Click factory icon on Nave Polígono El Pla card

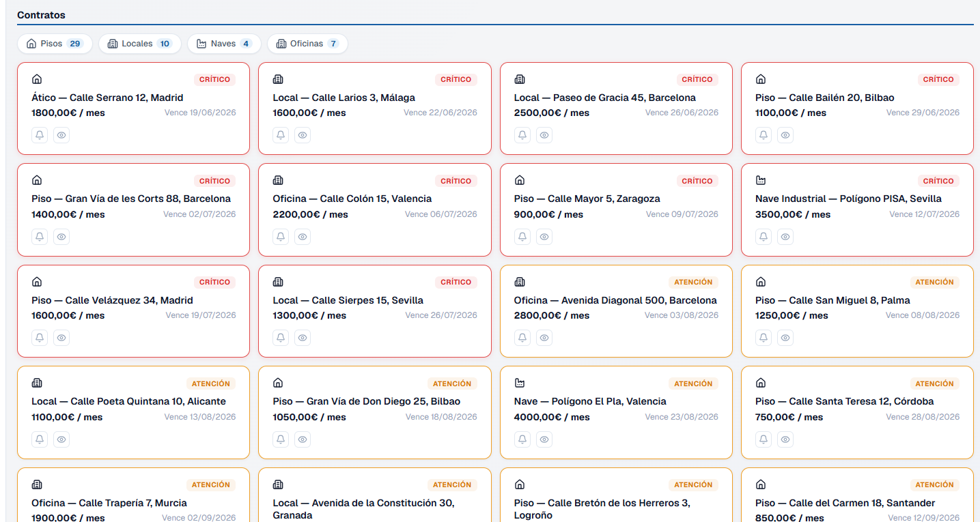(x=520, y=383)
